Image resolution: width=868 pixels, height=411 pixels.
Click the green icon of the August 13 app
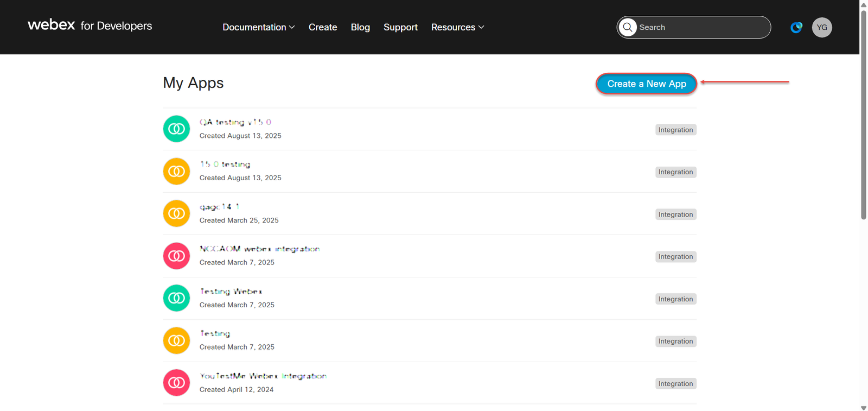pyautogui.click(x=176, y=129)
